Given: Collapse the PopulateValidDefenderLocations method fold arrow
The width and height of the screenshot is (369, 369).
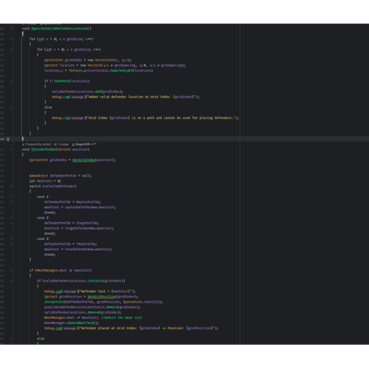Looking at the screenshot, I should click(11, 29).
